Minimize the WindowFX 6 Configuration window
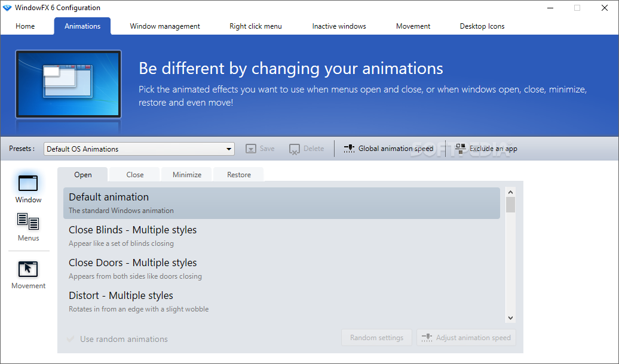 click(x=550, y=8)
